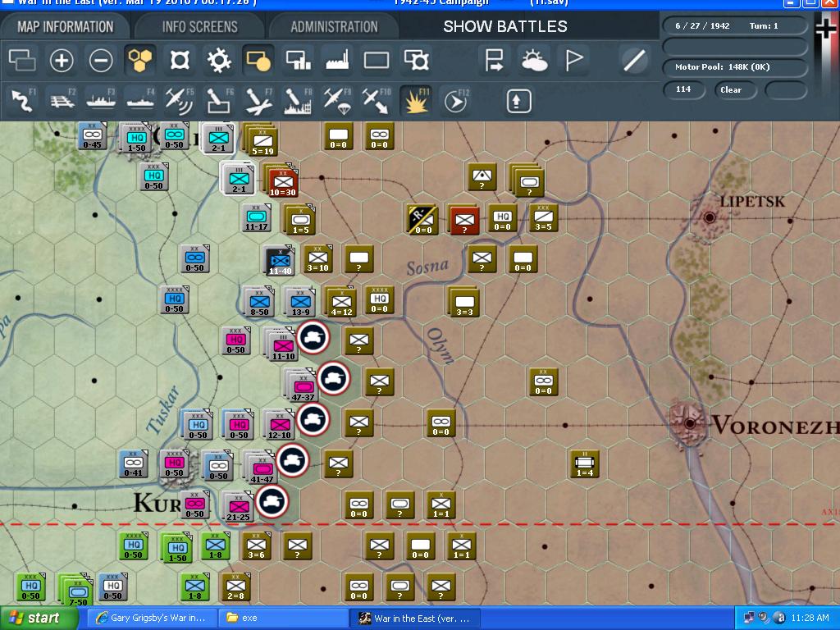The width and height of the screenshot is (840, 630).
Task: Click the upward arrow box icon
Action: click(518, 101)
